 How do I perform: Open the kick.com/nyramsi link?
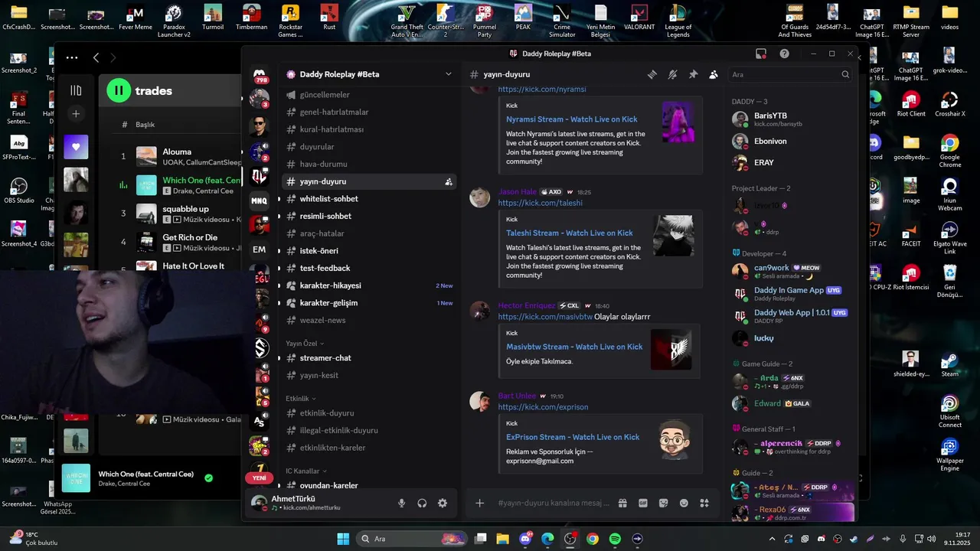click(542, 90)
